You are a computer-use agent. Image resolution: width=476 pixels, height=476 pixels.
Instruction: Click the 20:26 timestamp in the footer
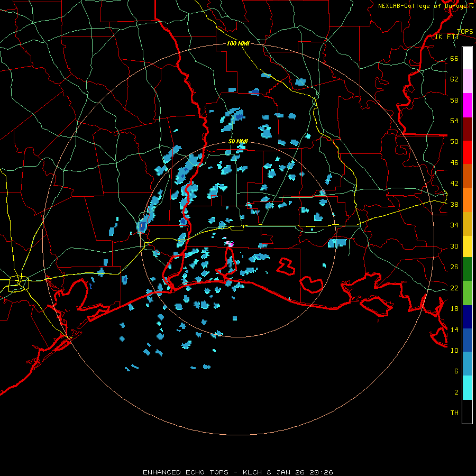(x=321, y=472)
